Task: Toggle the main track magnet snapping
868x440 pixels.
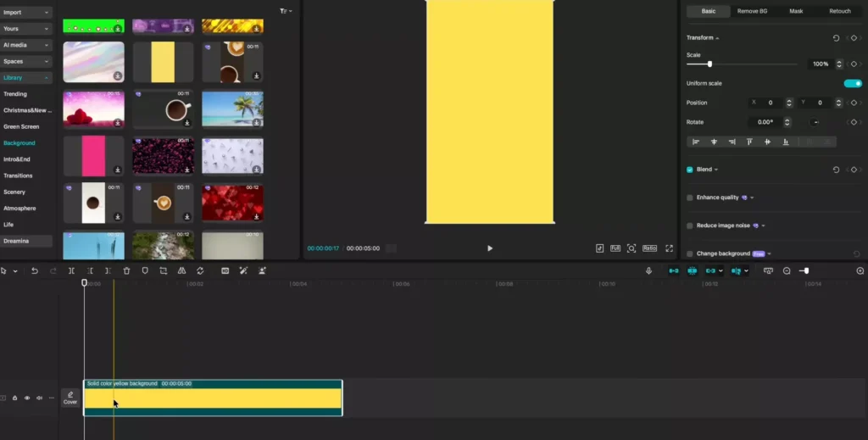Action: [x=674, y=270]
